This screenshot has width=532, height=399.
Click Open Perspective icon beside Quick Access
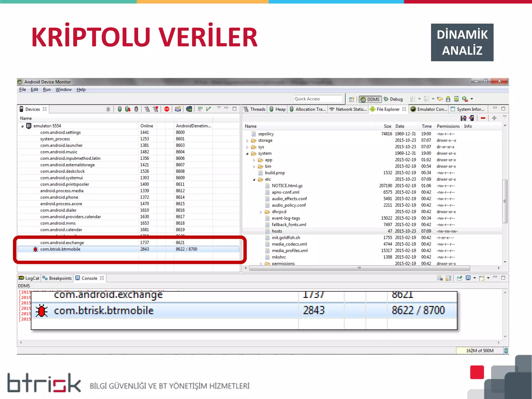(x=352, y=99)
